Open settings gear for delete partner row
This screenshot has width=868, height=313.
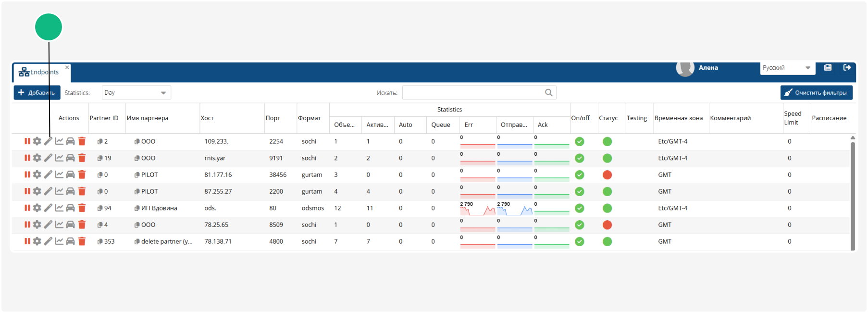point(37,241)
